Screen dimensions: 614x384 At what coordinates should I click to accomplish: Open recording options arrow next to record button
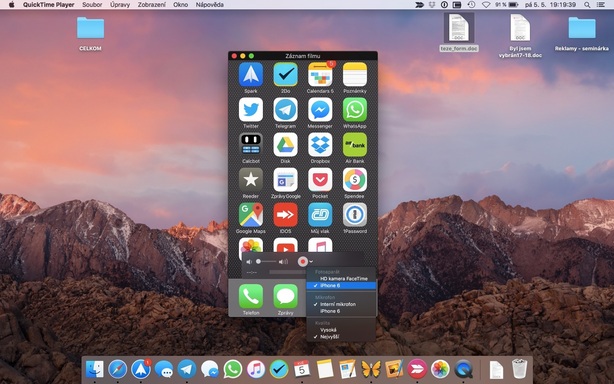[x=311, y=261]
